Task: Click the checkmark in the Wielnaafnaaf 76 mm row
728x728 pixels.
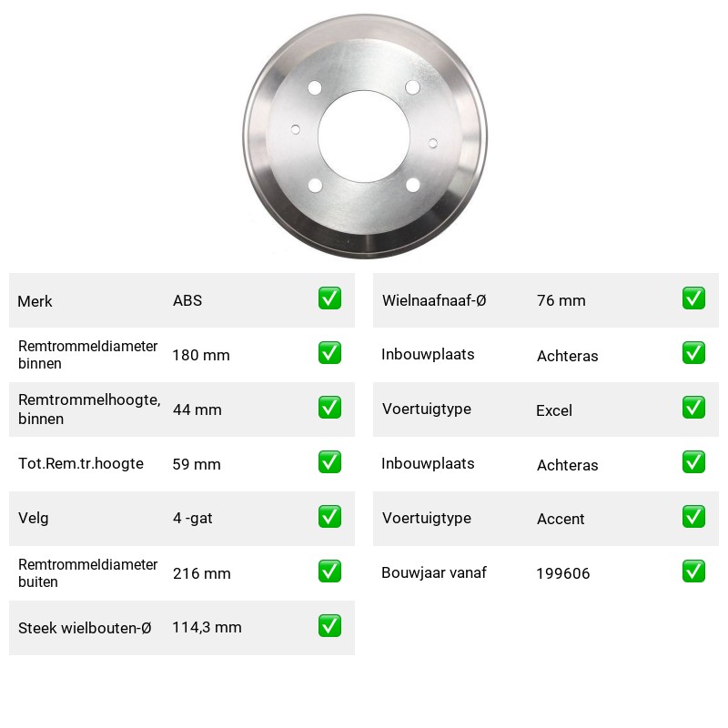Action: [x=693, y=298]
